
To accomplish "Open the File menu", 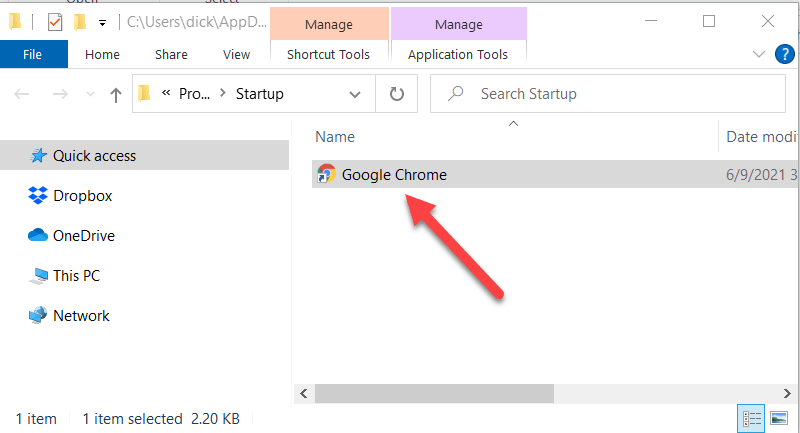I will [x=33, y=55].
